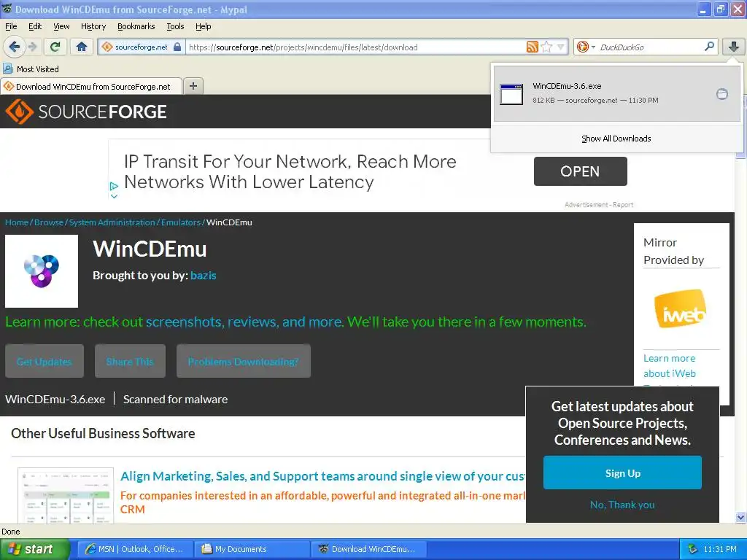
Task: Open Learn more about iWeb link
Action: coord(670,366)
